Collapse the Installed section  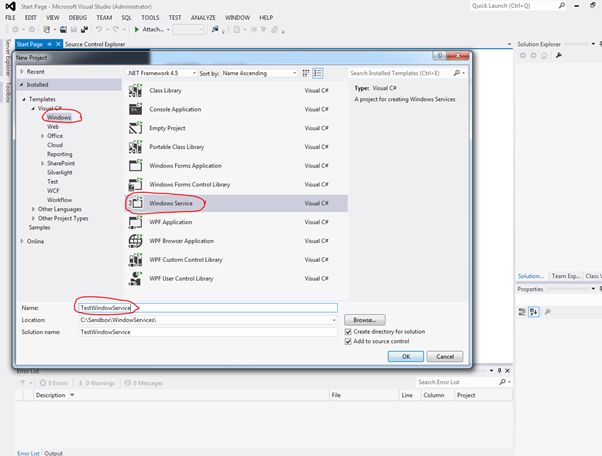click(22, 84)
